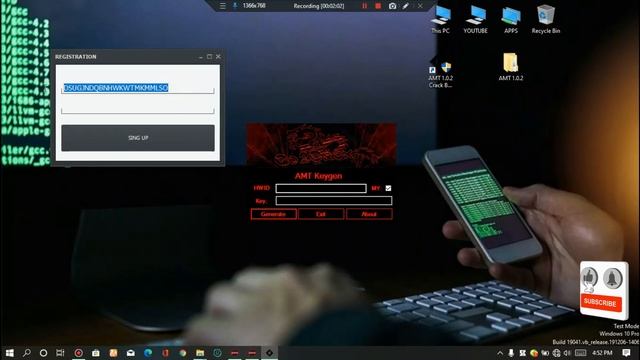Maximize the REGISTRATION window
The image size is (640, 360).
[x=209, y=57]
